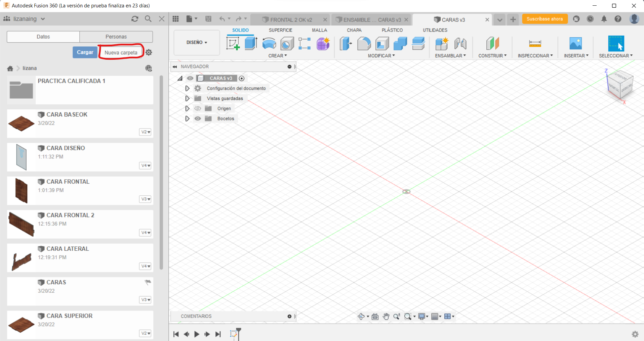
Task: Open the job status clock icon
Action: coord(590,19)
